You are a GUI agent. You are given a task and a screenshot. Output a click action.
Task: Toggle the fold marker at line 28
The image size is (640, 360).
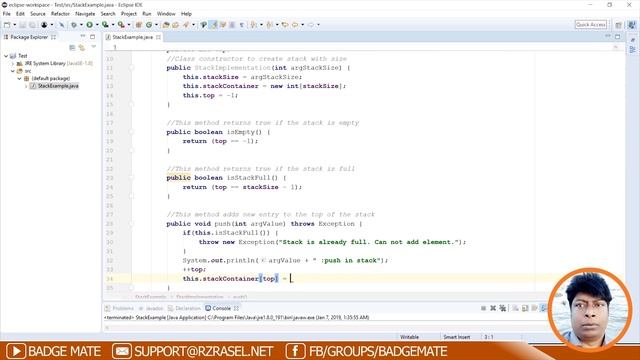(131, 224)
